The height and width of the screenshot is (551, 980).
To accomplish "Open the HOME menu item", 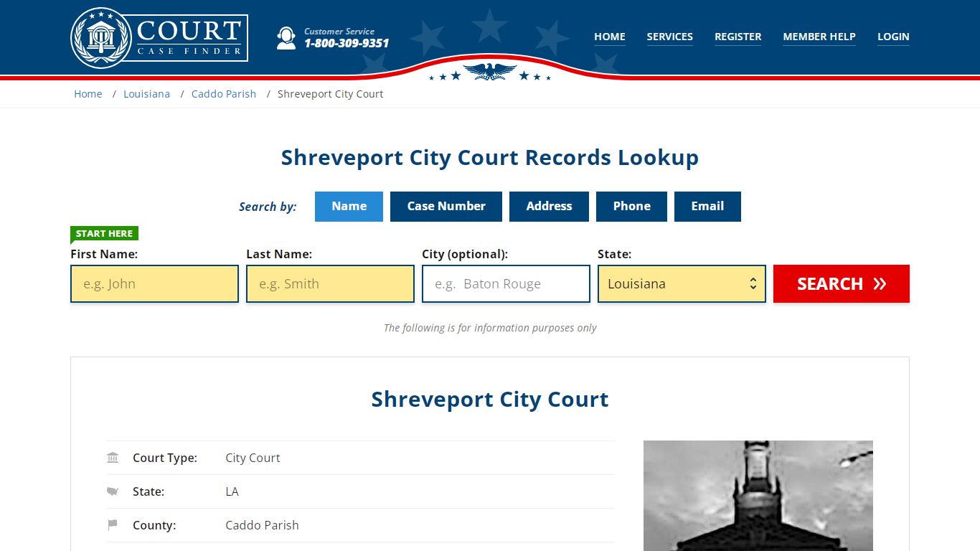I will (610, 37).
